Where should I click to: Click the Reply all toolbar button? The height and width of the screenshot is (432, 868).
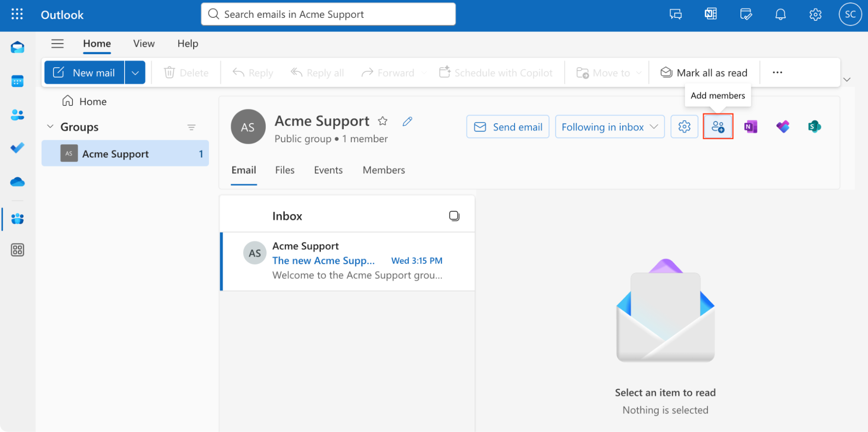317,72
